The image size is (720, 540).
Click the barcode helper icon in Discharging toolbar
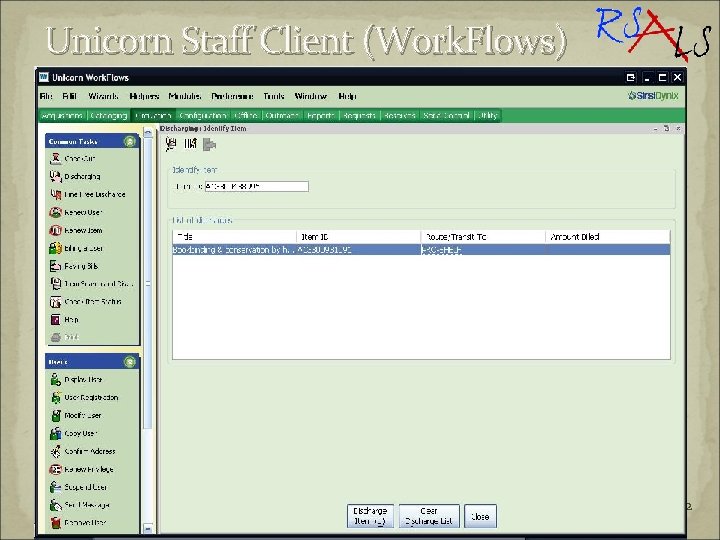190,144
